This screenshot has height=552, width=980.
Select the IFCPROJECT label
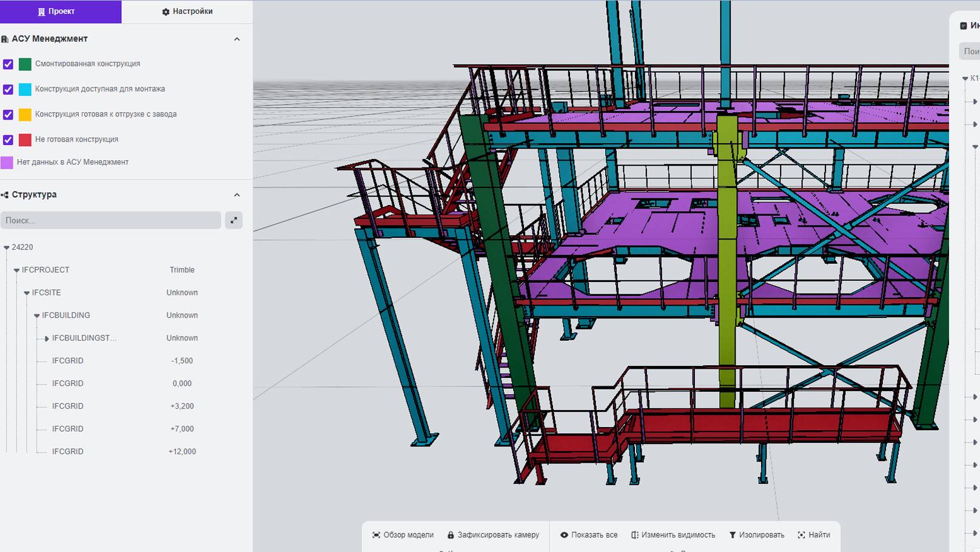pyautogui.click(x=45, y=270)
